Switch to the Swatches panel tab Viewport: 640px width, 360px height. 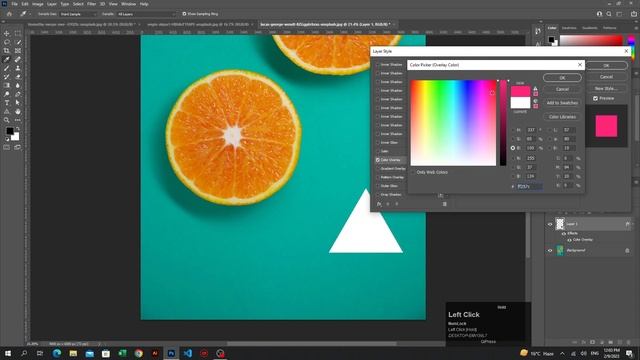(x=569, y=28)
